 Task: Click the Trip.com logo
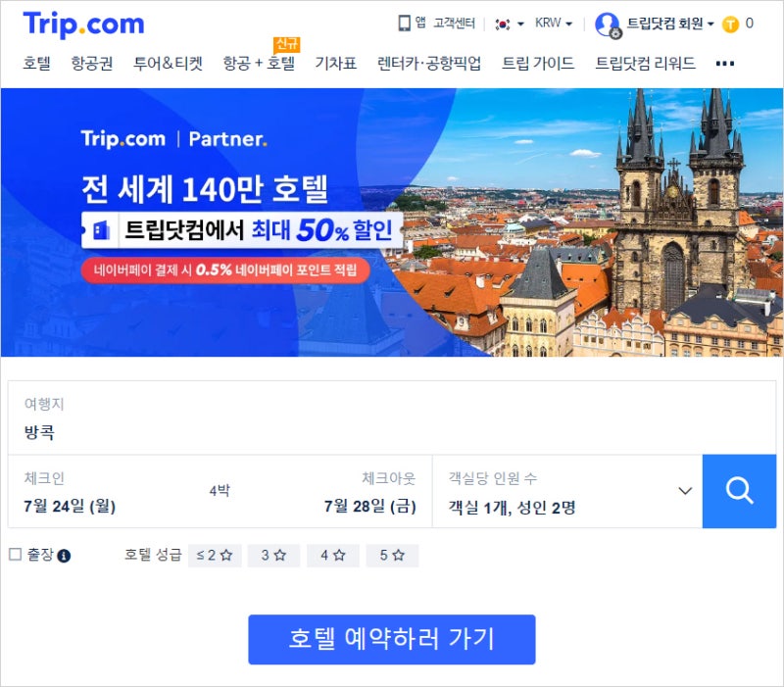pyautogui.click(x=83, y=25)
